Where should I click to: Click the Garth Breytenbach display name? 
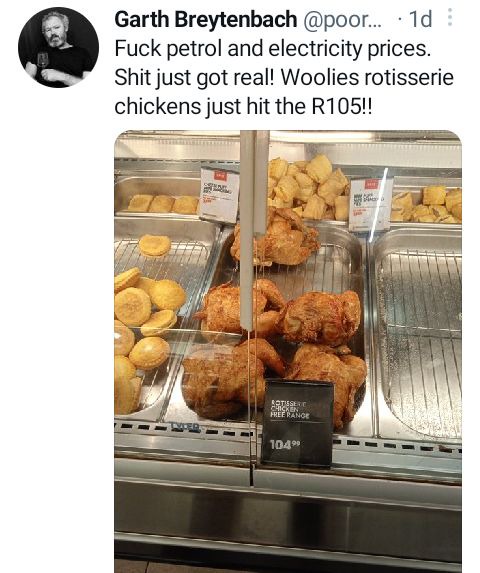click(x=206, y=19)
